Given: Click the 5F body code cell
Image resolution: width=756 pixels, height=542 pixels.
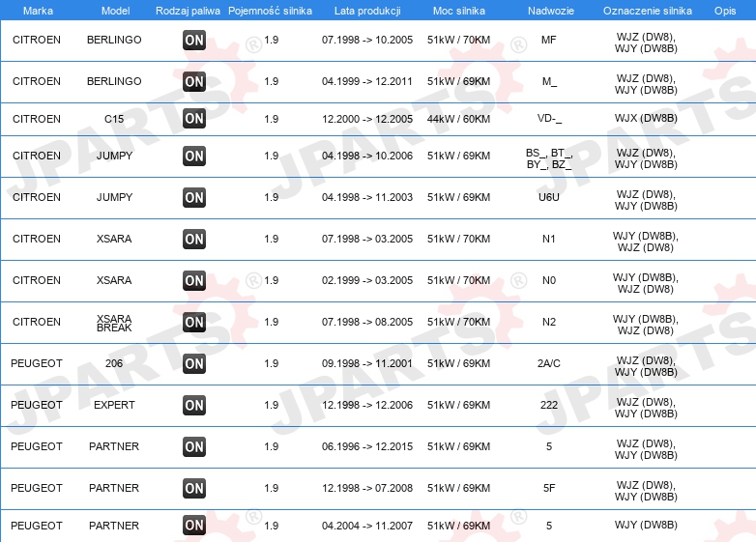Looking at the screenshot, I should (x=549, y=488).
